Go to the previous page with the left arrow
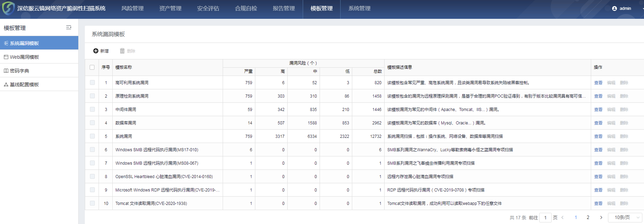This screenshot has width=644, height=224. point(563,217)
